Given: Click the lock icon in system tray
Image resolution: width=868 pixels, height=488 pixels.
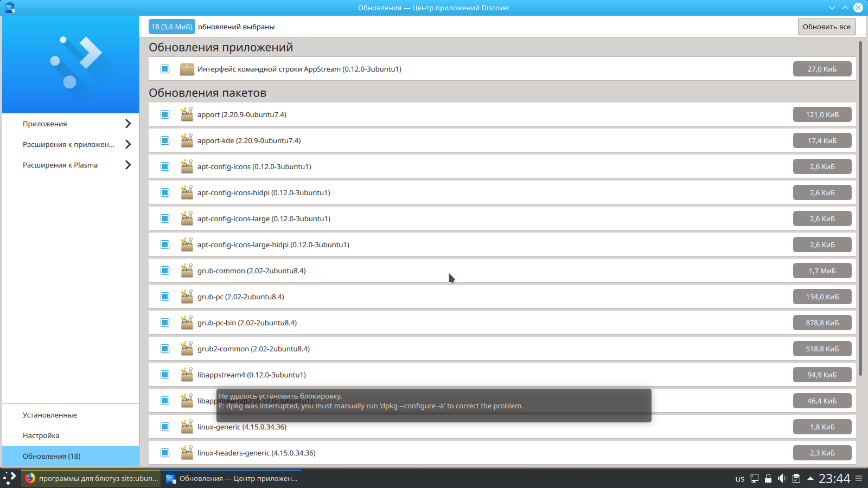Looking at the screenshot, I should click(768, 478).
